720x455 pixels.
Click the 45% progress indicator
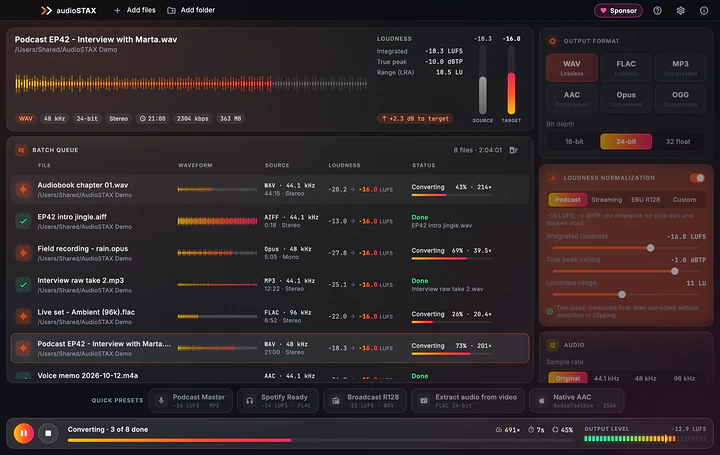pyautogui.click(x=562, y=430)
